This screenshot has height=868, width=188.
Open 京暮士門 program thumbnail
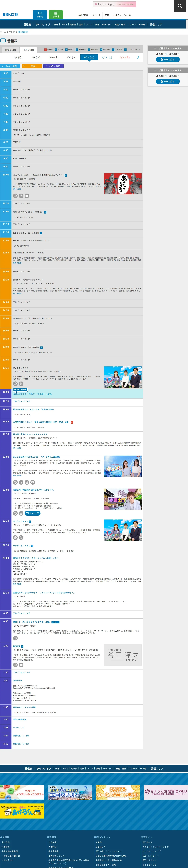pyautogui.click(x=123, y=499)
